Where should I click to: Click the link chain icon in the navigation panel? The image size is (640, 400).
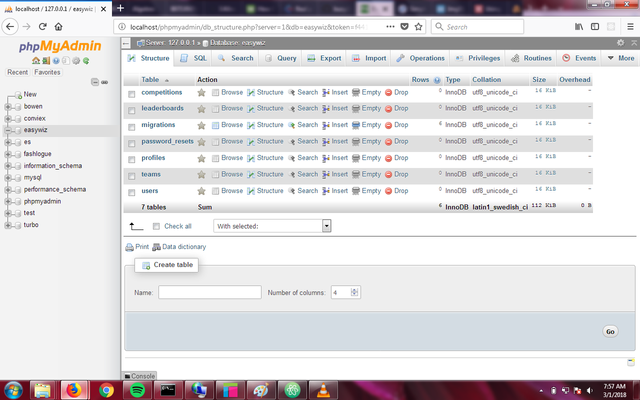click(x=104, y=82)
